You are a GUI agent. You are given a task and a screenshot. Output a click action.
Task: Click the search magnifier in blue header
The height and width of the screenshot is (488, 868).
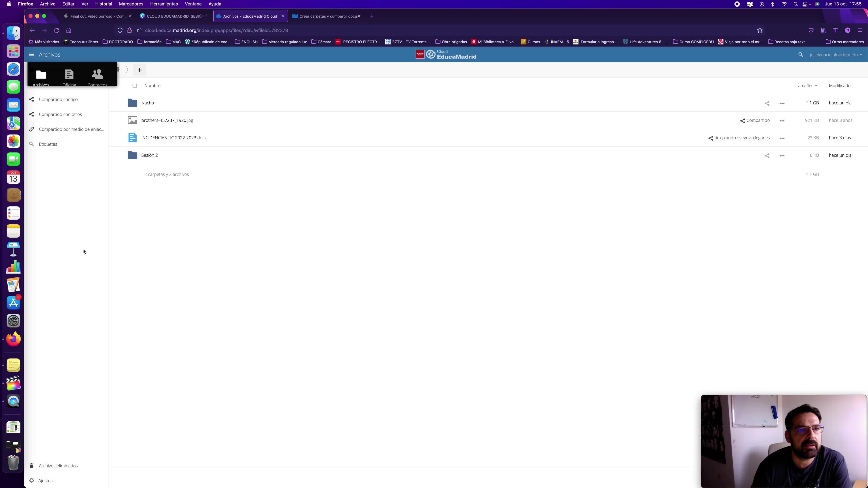click(801, 55)
